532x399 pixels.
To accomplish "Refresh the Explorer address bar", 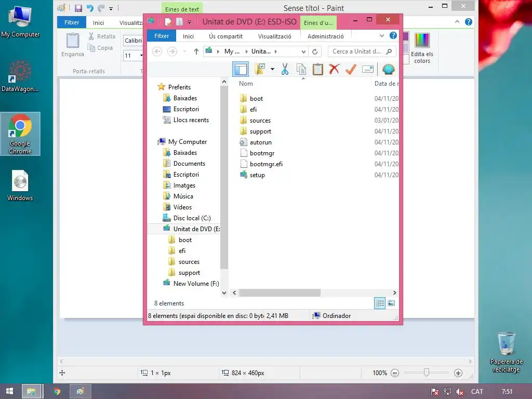I will pyautogui.click(x=315, y=51).
